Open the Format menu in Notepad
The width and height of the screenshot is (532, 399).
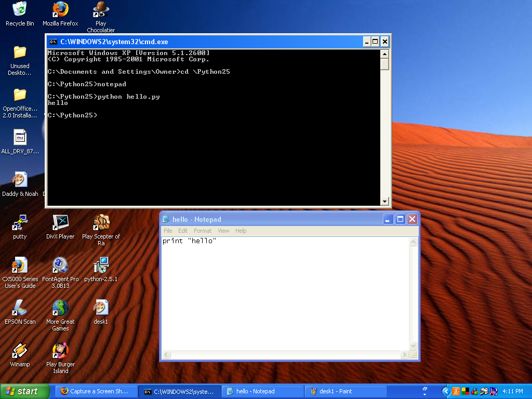[203, 231]
